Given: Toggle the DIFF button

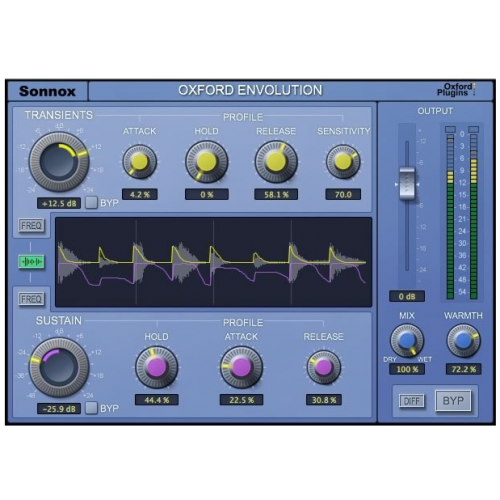Looking at the screenshot, I should tap(412, 401).
